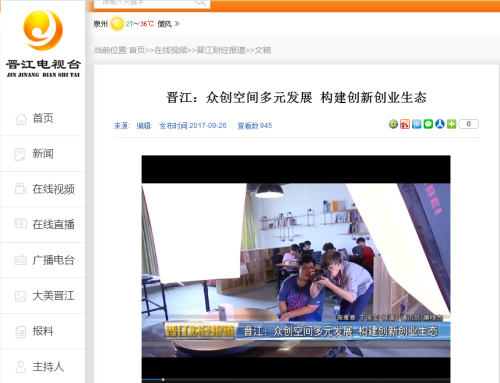Click the 大美晋江 picture icon
500x383 pixels.
(20, 296)
